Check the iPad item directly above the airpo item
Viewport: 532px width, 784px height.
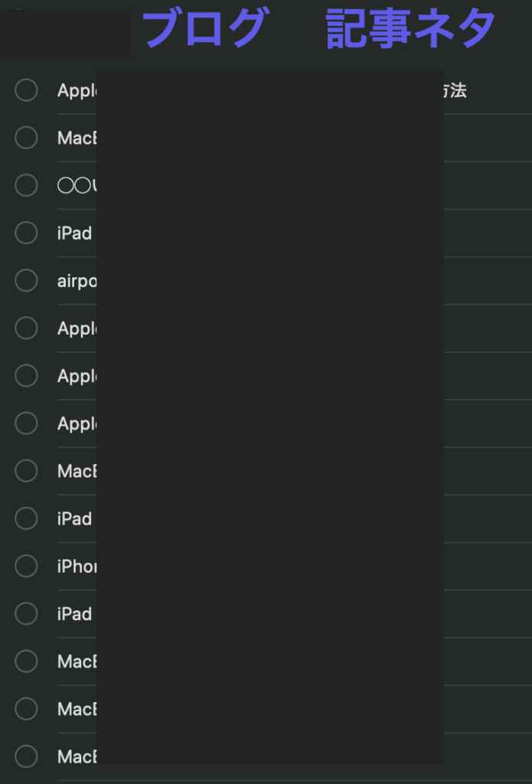pos(27,233)
